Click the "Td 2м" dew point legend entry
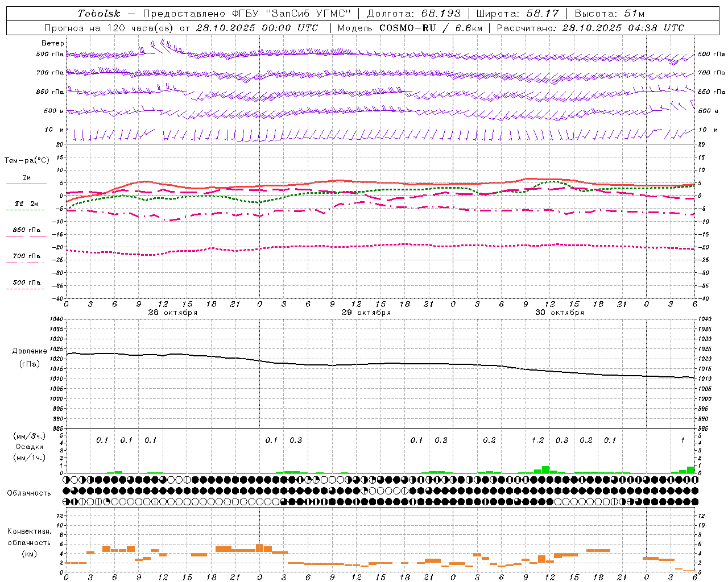Viewport: 728px width, 582px height. 27,203
